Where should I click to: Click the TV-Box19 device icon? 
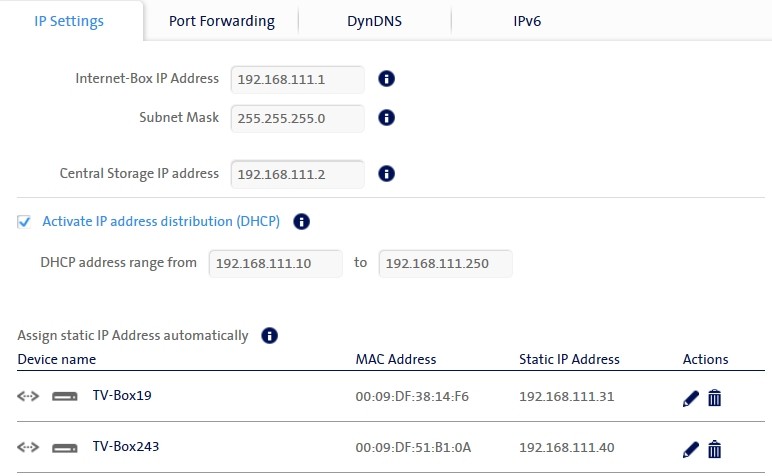65,397
